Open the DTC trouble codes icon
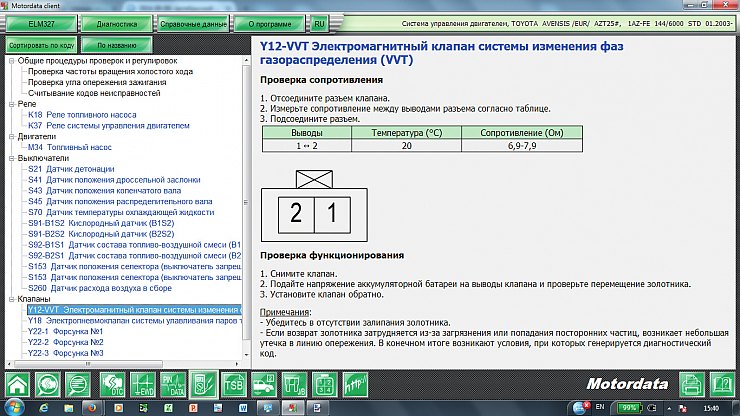Screen dimensions: 740x416 coord(112,384)
